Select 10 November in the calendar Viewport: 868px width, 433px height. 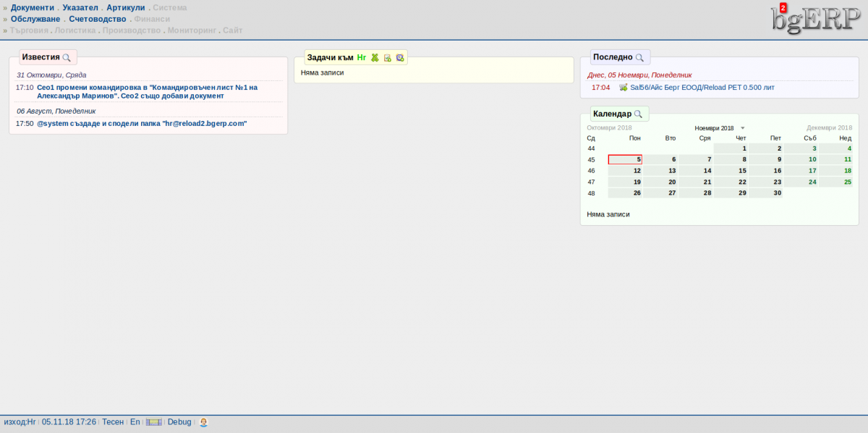801,159
